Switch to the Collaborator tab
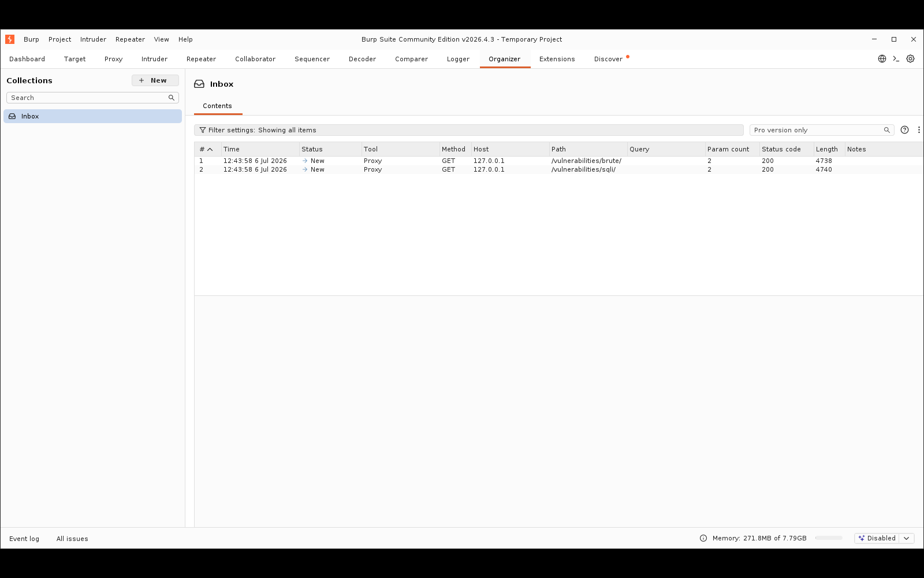 coord(255,59)
